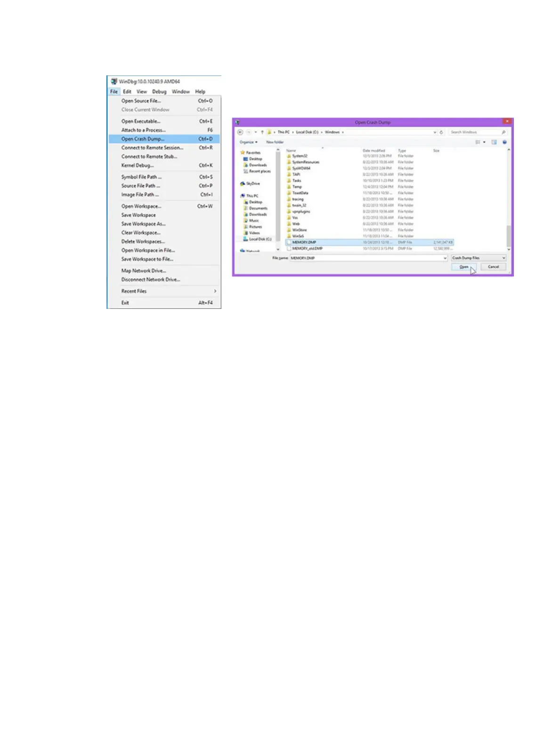Select Kernel Debug… menu item
This screenshot has width=560, height=746.
coord(164,165)
